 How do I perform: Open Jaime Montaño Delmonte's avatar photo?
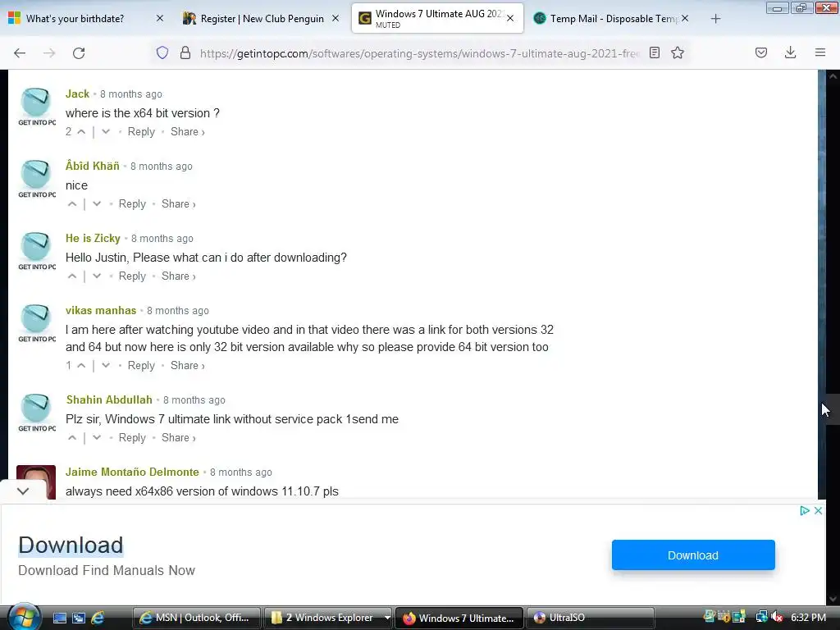(x=36, y=482)
